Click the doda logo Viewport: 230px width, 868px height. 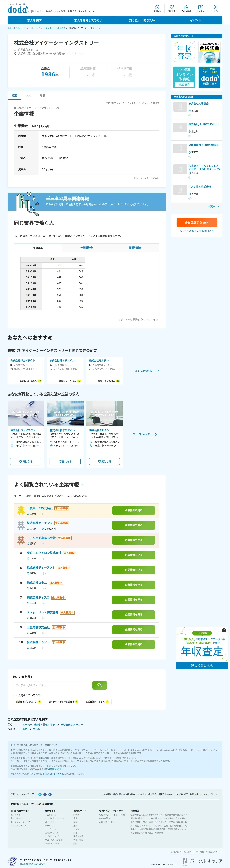(x=18, y=10)
